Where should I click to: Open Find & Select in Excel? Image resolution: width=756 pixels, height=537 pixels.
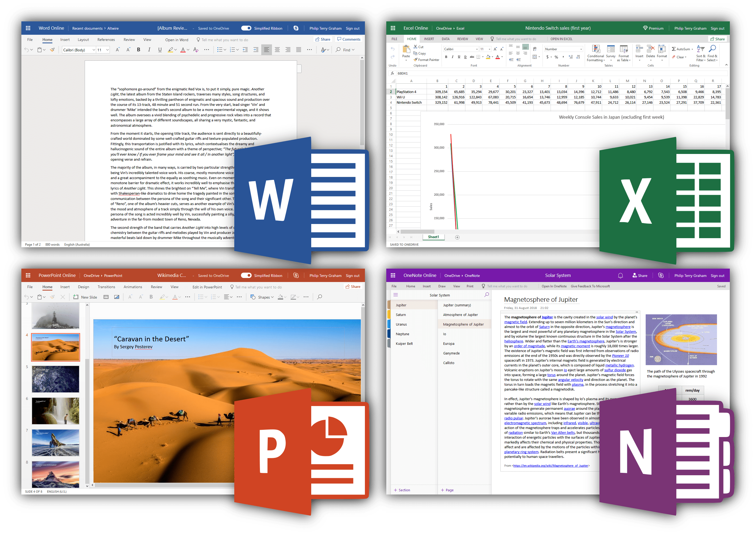pos(712,53)
